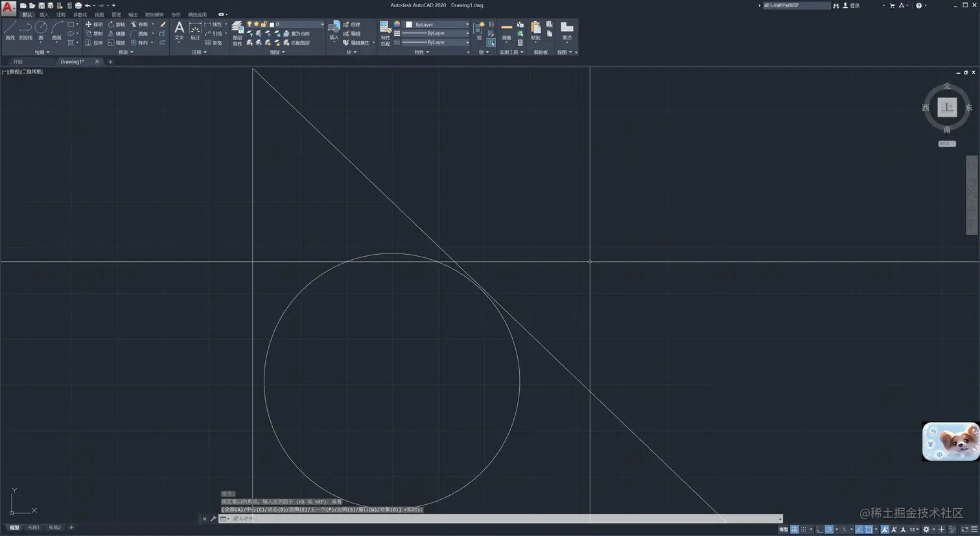Click the Save icon in quick access toolbar
980x536 pixels.
[x=41, y=5]
